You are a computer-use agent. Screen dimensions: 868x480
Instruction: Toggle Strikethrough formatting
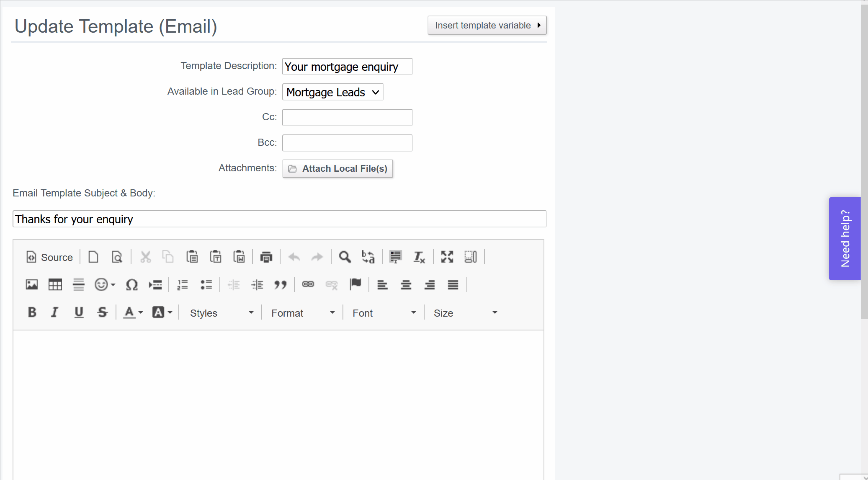tap(102, 312)
